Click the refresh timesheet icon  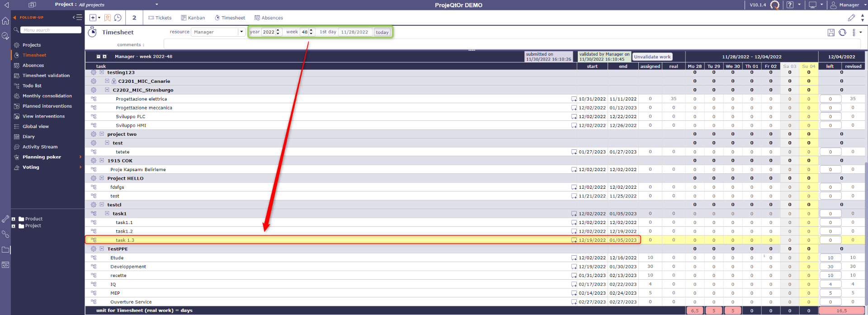pos(842,33)
